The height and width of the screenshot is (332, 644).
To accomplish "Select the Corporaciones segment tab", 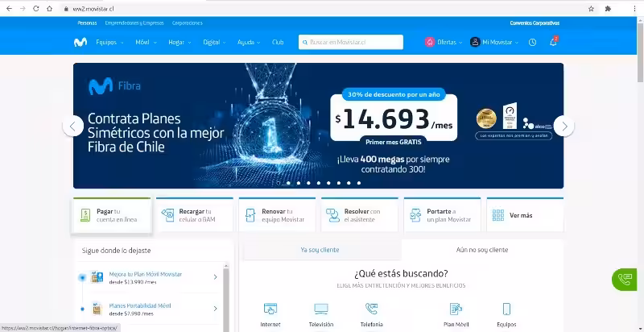I will pos(188,23).
